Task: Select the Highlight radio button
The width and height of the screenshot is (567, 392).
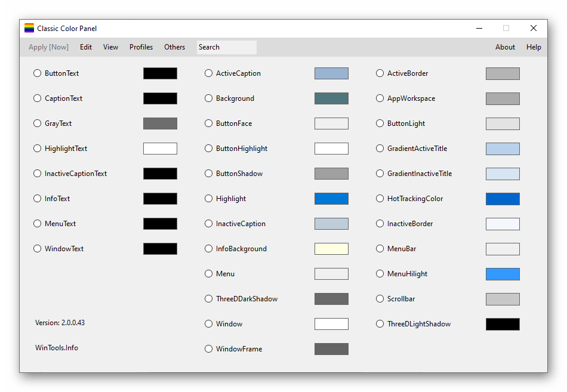Action: point(209,199)
